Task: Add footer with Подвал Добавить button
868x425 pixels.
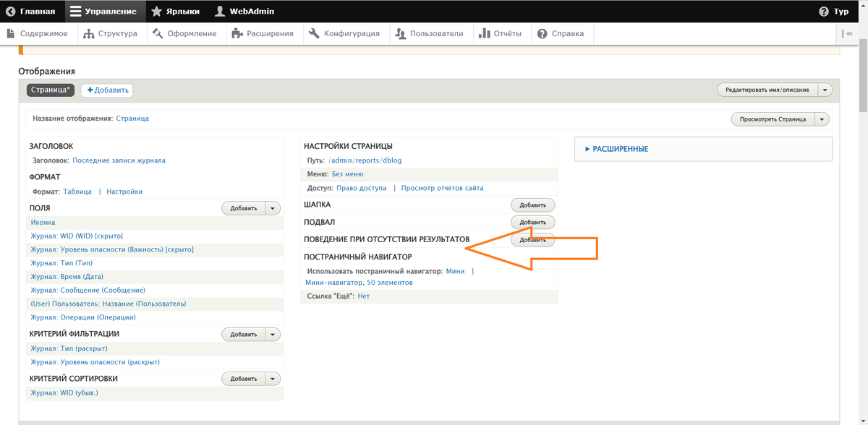Action: pyautogui.click(x=533, y=223)
